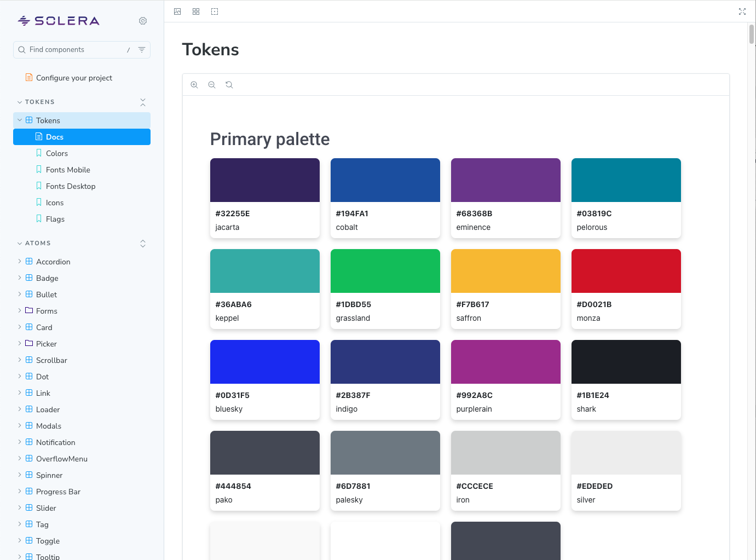Select the Slider component
The height and width of the screenshot is (560, 756).
pos(82,508)
